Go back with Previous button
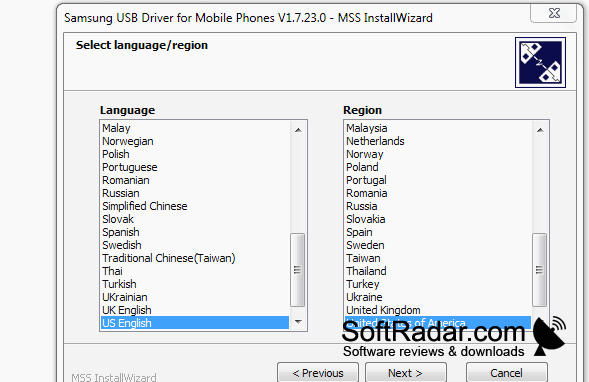 coord(318,373)
